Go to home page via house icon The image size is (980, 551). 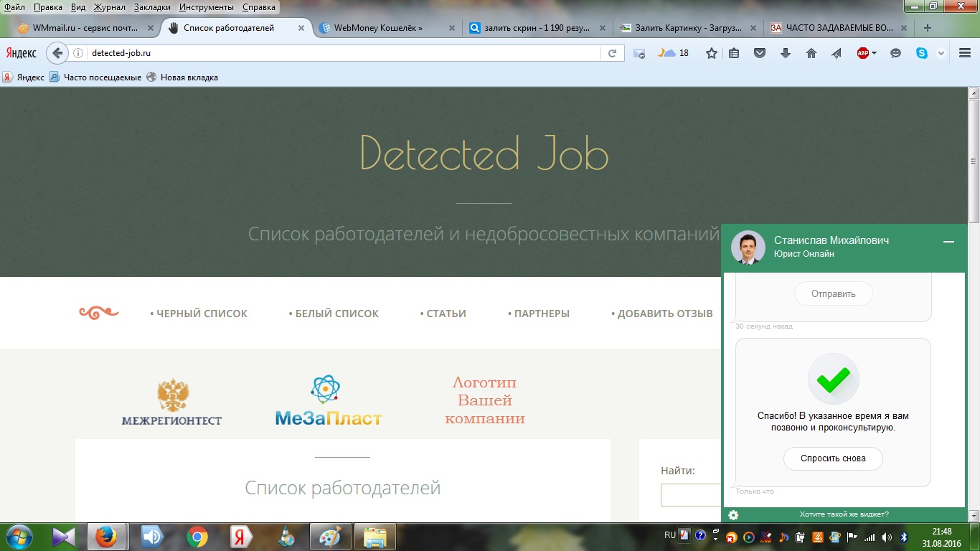point(811,53)
